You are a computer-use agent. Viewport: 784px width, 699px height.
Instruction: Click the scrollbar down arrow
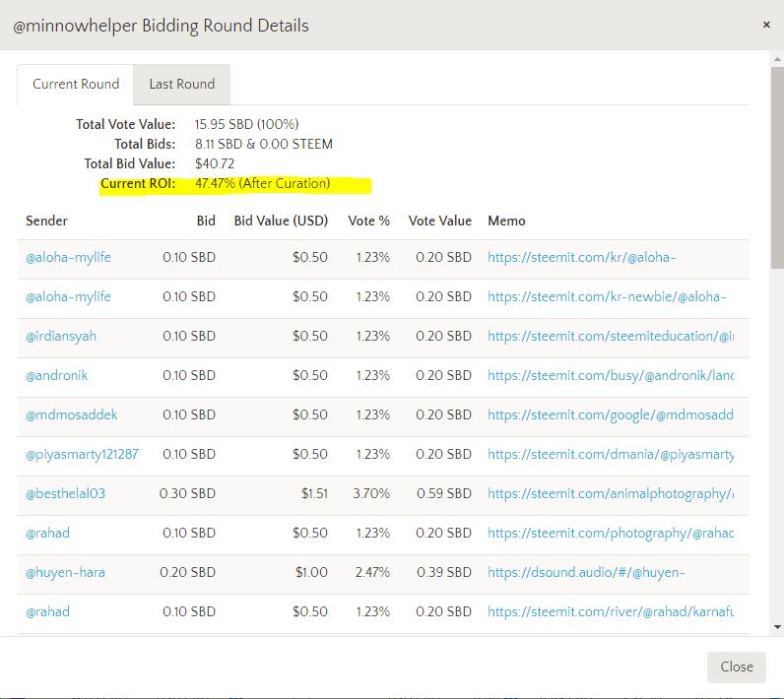pyautogui.click(x=777, y=626)
